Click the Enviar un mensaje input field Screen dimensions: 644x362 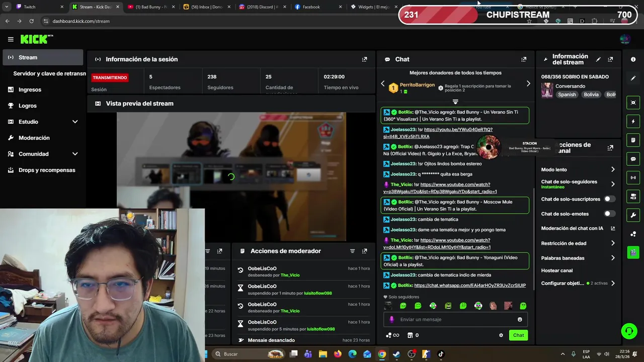point(455,319)
